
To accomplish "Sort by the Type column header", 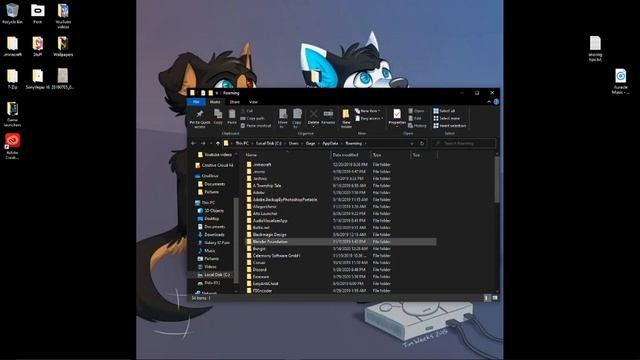I will coord(390,155).
